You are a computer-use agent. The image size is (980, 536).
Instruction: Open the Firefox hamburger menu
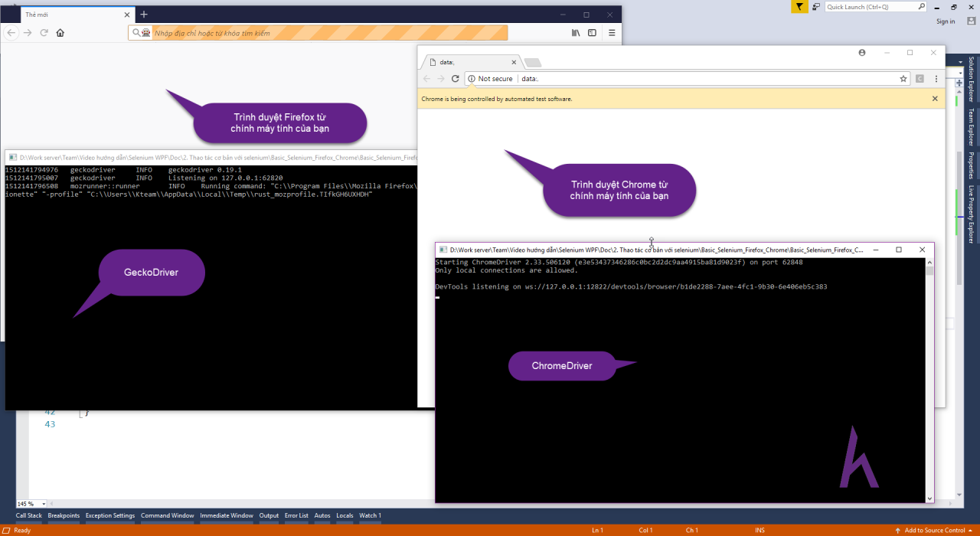pos(612,33)
